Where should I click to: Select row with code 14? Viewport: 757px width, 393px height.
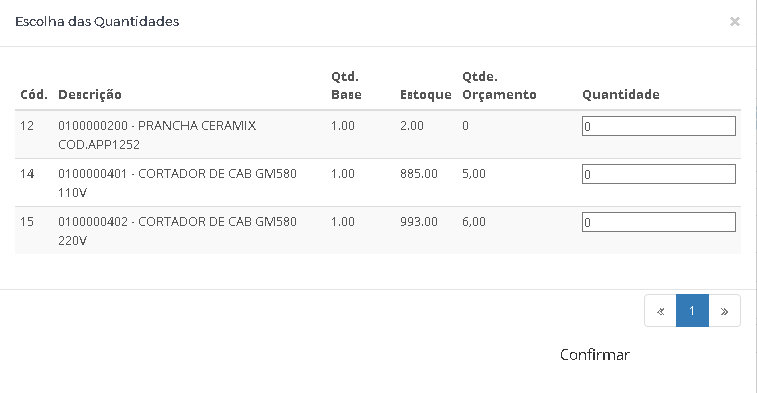[378, 182]
